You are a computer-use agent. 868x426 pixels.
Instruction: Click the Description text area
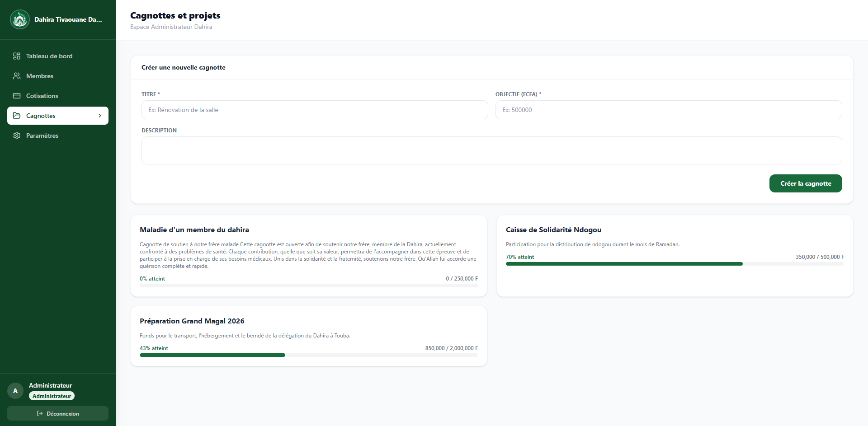coord(492,150)
